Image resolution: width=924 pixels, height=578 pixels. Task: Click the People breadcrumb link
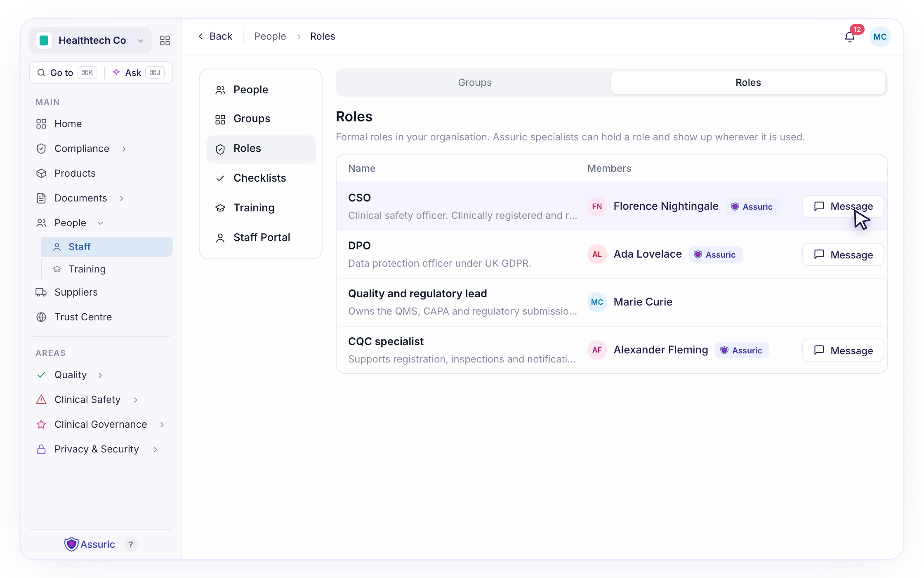click(x=270, y=36)
